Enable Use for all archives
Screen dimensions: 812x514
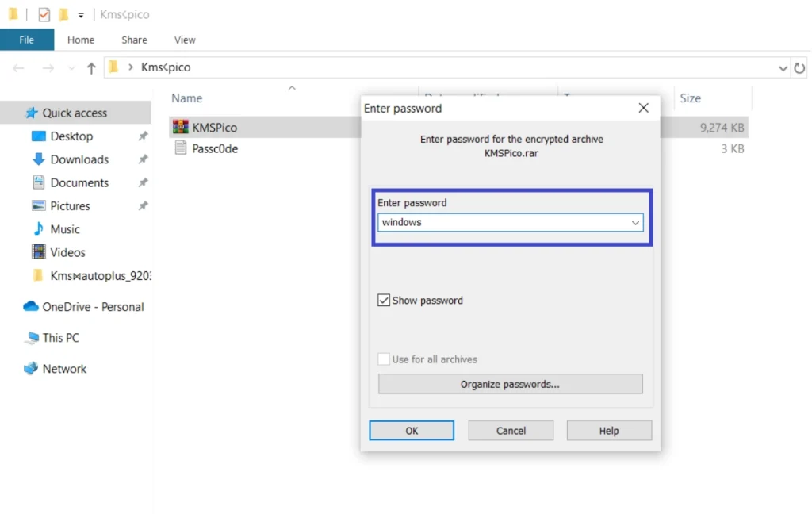(x=384, y=359)
